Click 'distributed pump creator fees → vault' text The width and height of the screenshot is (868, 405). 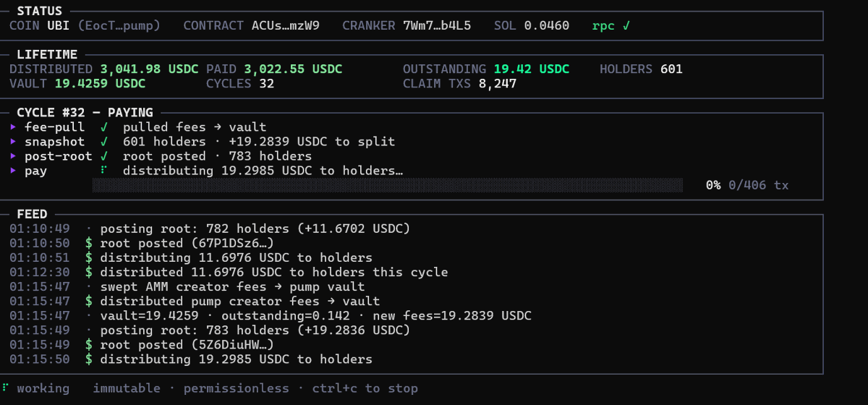click(240, 301)
